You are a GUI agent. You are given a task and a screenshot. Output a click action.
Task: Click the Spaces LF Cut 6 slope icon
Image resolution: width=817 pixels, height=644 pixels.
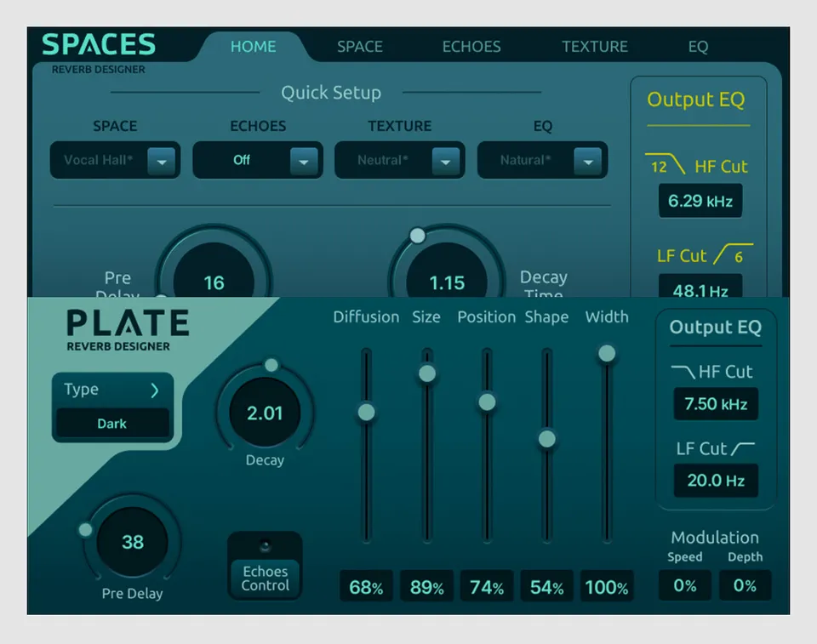[733, 254]
